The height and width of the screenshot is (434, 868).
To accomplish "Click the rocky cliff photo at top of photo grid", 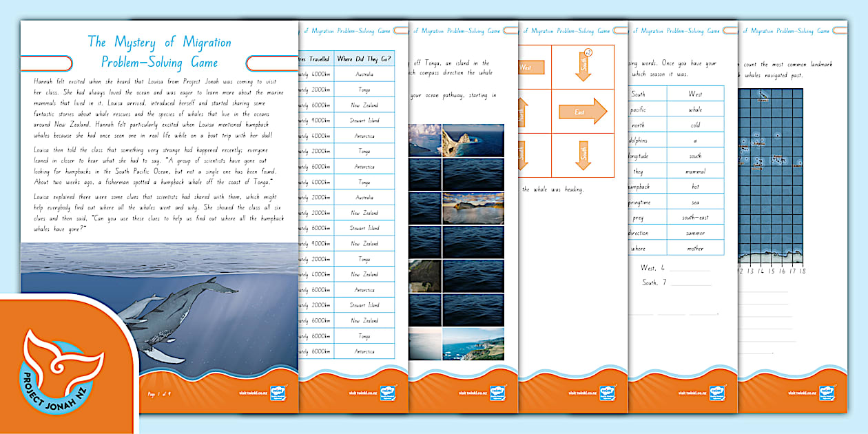I will click(473, 140).
